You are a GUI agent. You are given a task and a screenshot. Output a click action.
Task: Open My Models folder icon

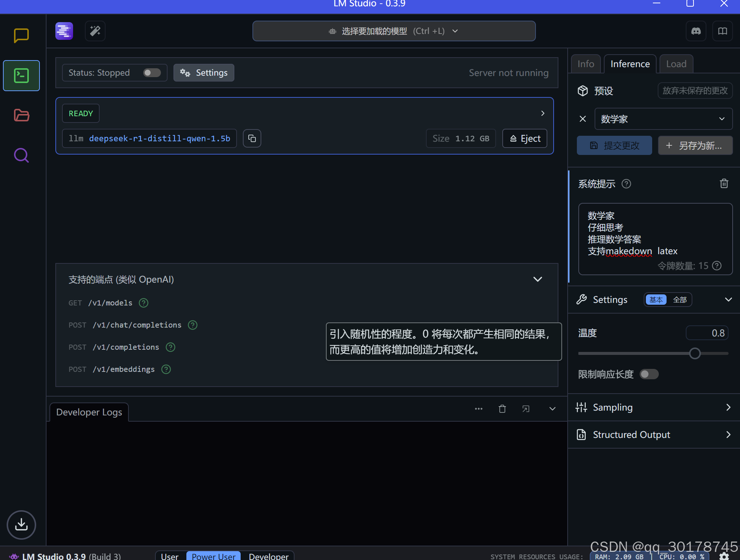[21, 115]
